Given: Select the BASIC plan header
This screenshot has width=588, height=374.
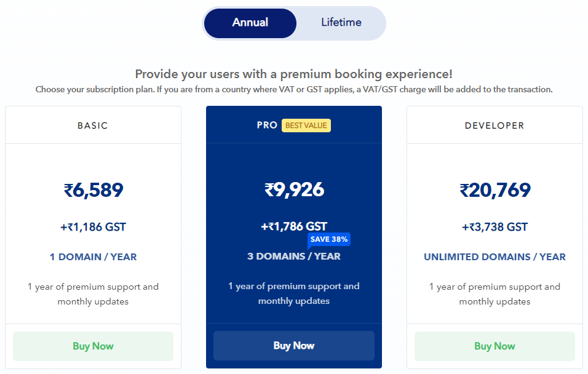Looking at the screenshot, I should (x=93, y=125).
